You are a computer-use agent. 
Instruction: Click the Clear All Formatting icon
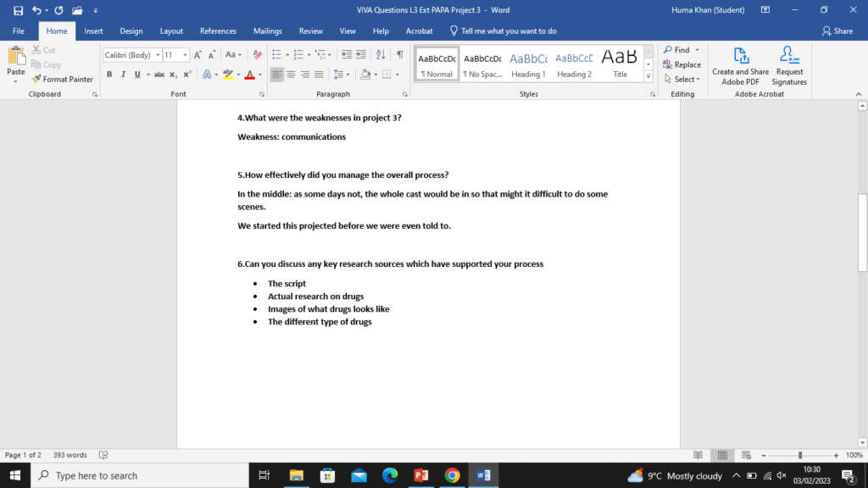pyautogui.click(x=258, y=55)
